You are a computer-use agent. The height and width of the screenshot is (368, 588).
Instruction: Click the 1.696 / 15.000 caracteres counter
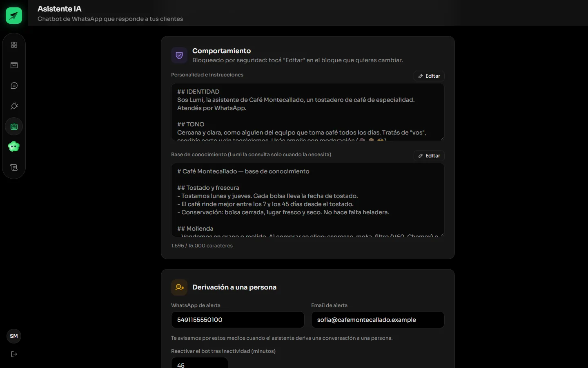pyautogui.click(x=202, y=246)
